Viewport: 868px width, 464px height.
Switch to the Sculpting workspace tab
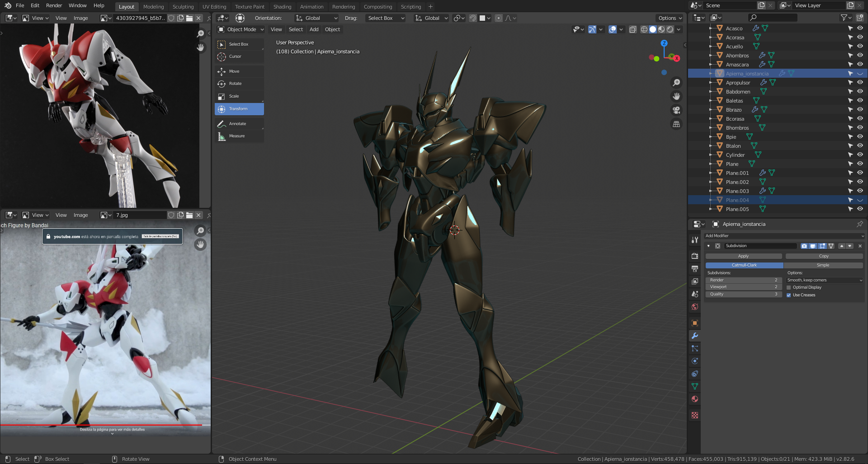[x=183, y=7]
